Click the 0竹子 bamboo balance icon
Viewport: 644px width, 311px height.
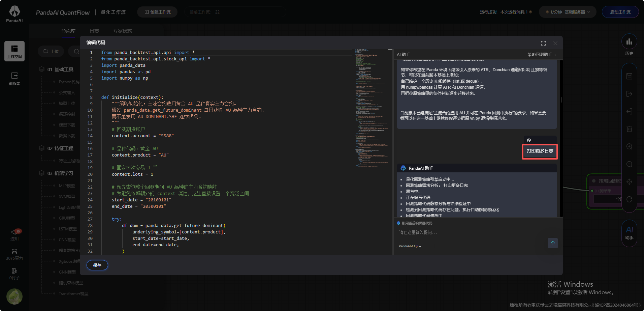(14, 274)
